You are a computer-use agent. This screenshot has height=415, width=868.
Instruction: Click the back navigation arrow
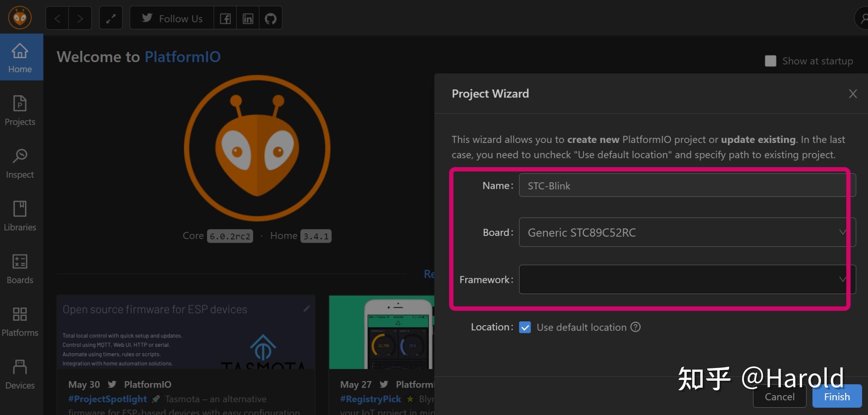coord(57,18)
